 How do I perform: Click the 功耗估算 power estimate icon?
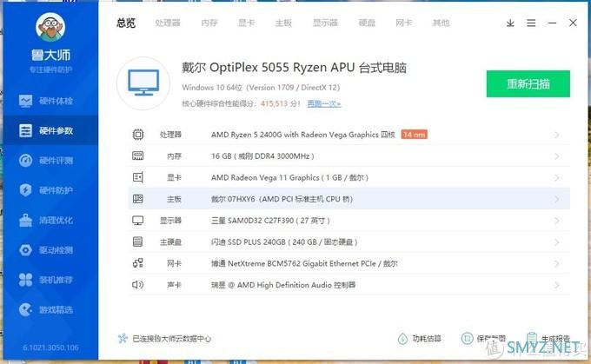click(402, 339)
